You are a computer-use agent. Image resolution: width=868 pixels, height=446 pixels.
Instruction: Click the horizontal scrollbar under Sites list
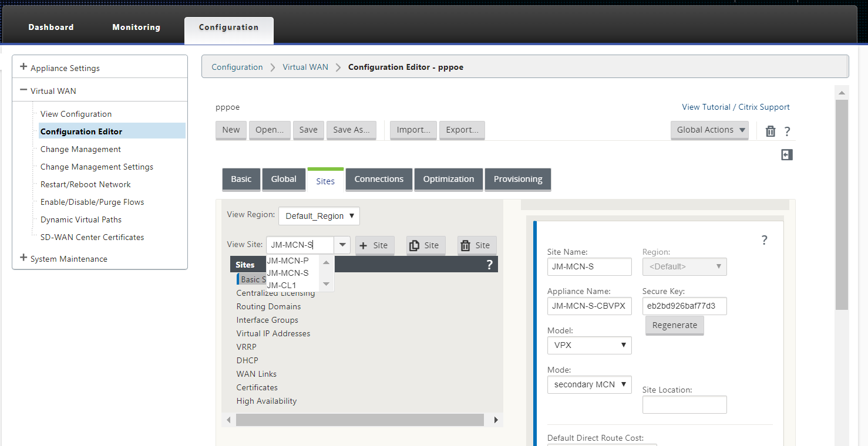pos(359,420)
